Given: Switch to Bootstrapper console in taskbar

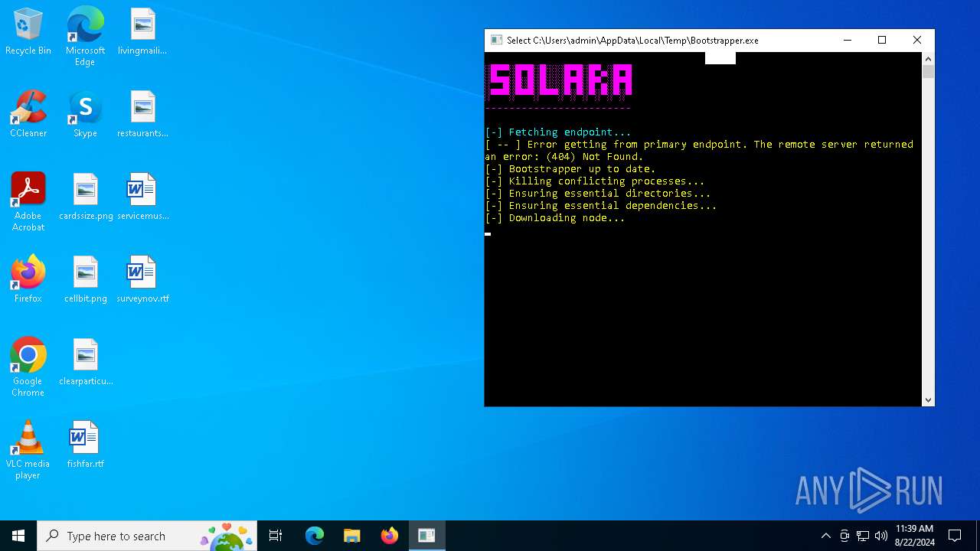Looking at the screenshot, I should (x=426, y=536).
